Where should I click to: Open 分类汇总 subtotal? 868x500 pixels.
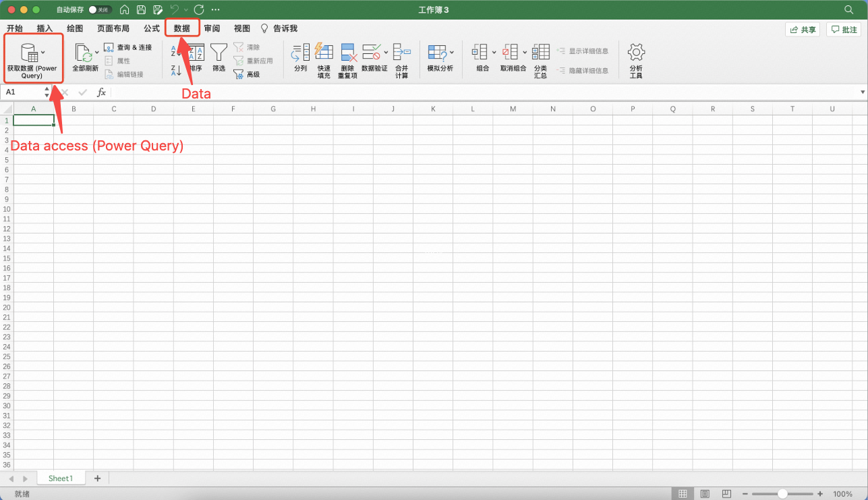pos(540,61)
